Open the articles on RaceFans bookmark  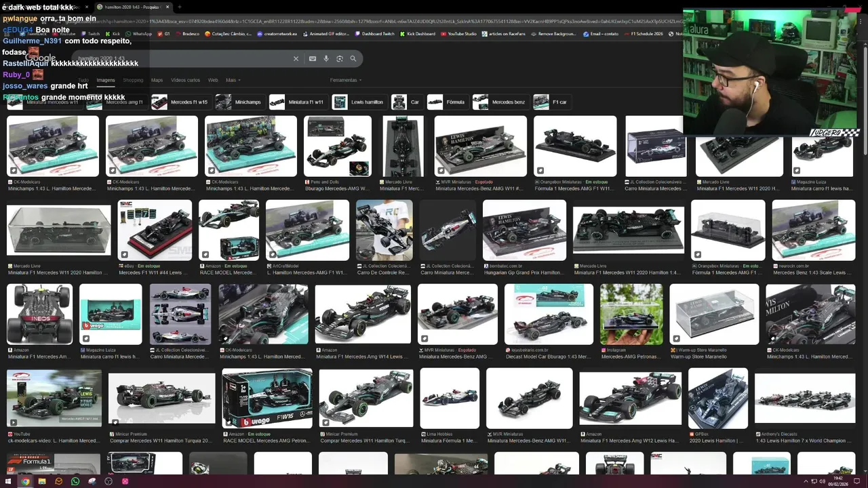coord(504,34)
